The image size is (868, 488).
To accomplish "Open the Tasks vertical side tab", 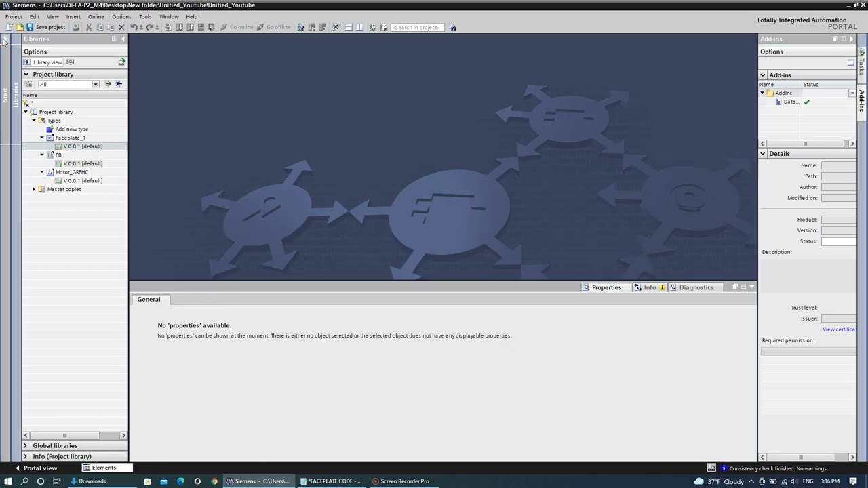I will [862, 65].
